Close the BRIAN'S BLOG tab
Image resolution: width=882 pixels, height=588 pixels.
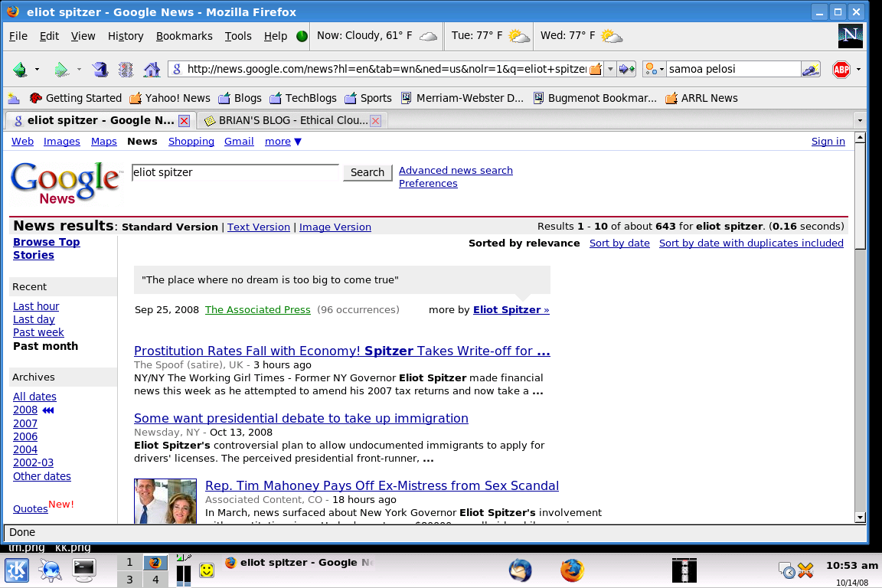(x=376, y=121)
